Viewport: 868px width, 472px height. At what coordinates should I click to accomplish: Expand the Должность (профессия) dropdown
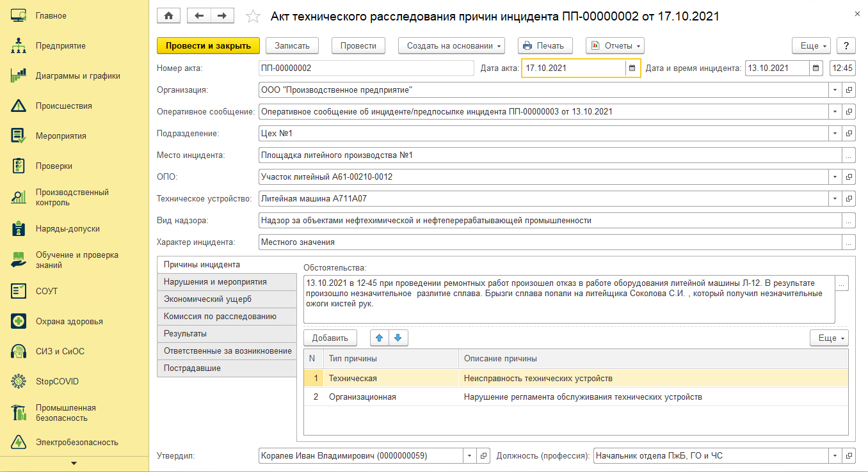point(835,456)
